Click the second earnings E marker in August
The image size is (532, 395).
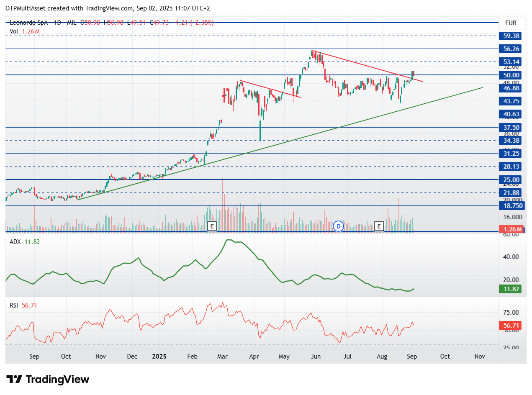[x=379, y=226]
